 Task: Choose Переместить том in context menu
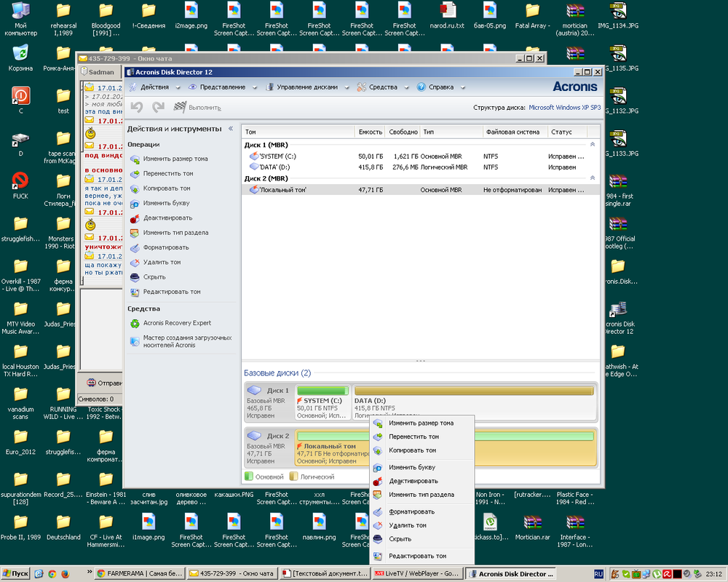422,436
